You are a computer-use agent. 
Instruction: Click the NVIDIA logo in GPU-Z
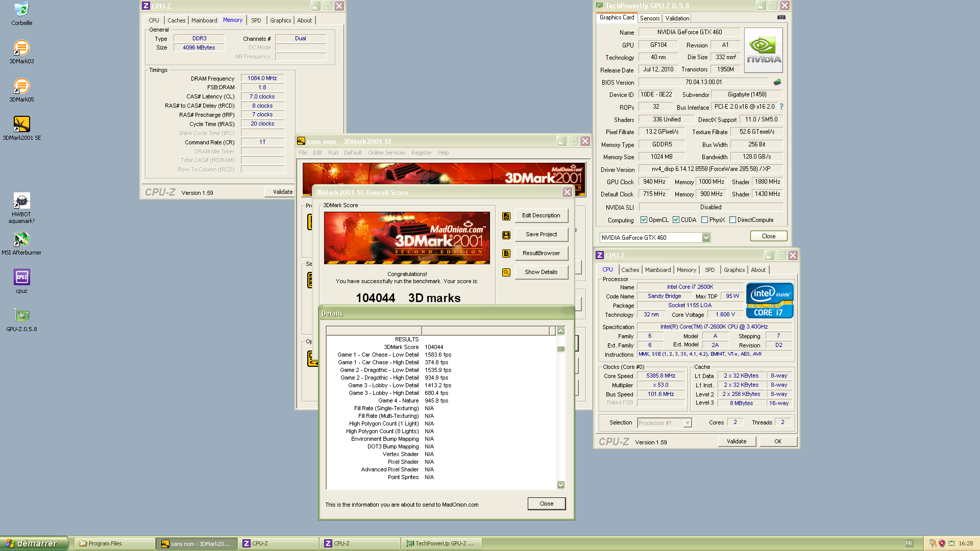(764, 50)
